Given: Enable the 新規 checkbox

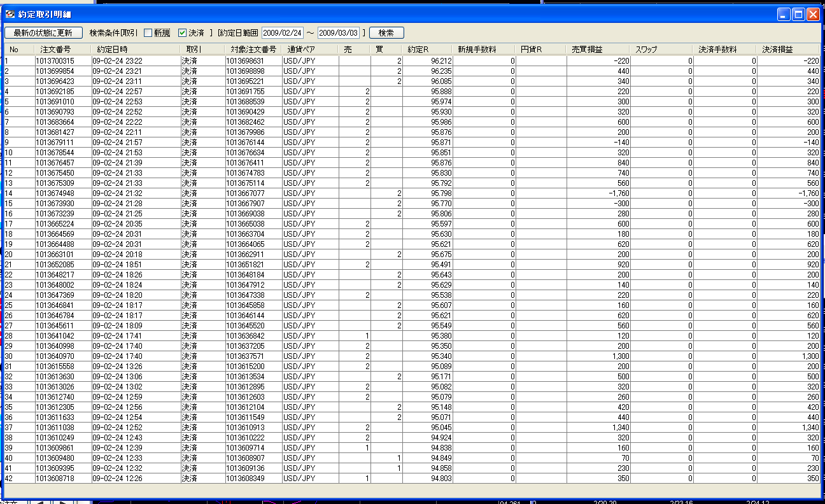Looking at the screenshot, I should click(148, 32).
